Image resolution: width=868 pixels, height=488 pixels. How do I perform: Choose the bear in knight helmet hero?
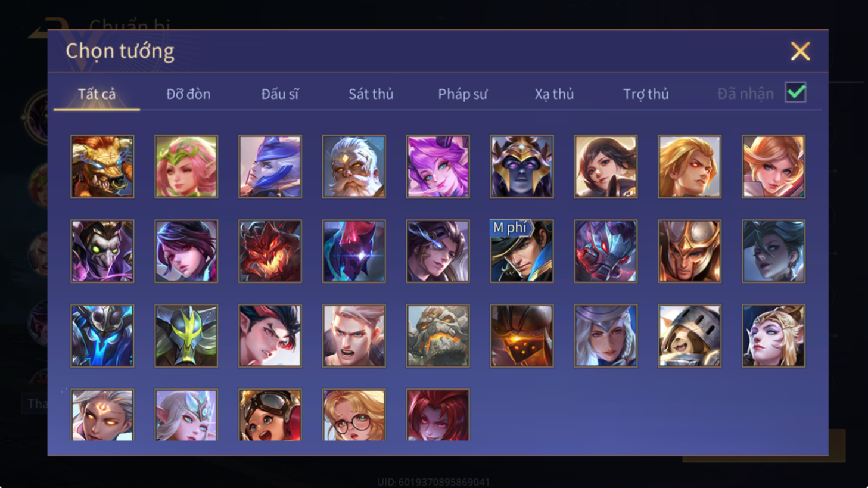[690, 335]
